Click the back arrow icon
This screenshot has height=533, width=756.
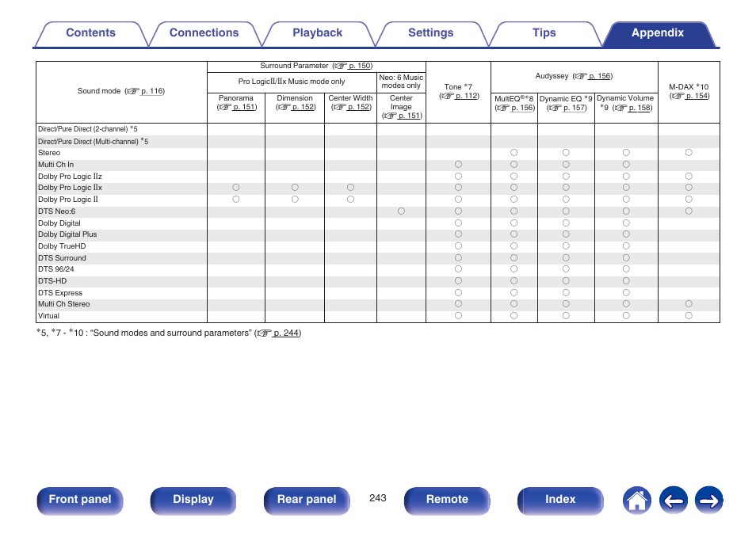pyautogui.click(x=673, y=501)
